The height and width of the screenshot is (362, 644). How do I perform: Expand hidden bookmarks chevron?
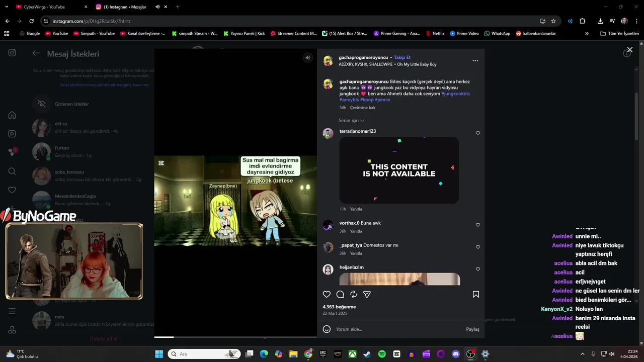click(587, 34)
